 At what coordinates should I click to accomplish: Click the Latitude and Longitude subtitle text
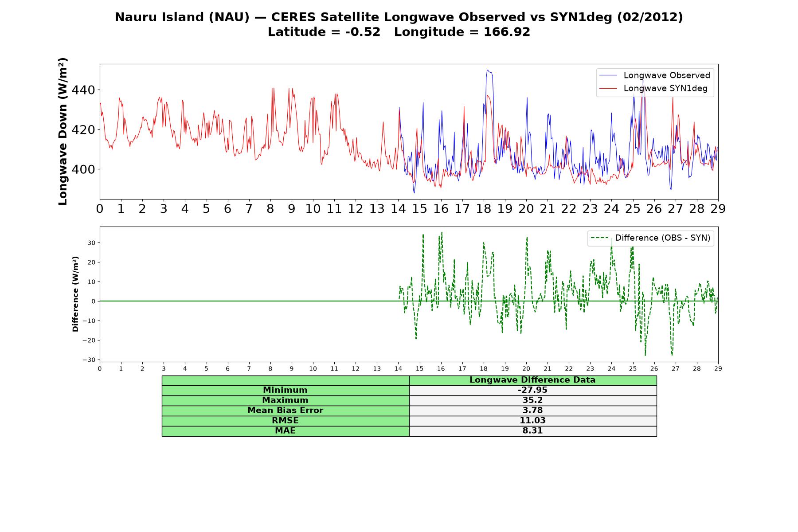(399, 32)
